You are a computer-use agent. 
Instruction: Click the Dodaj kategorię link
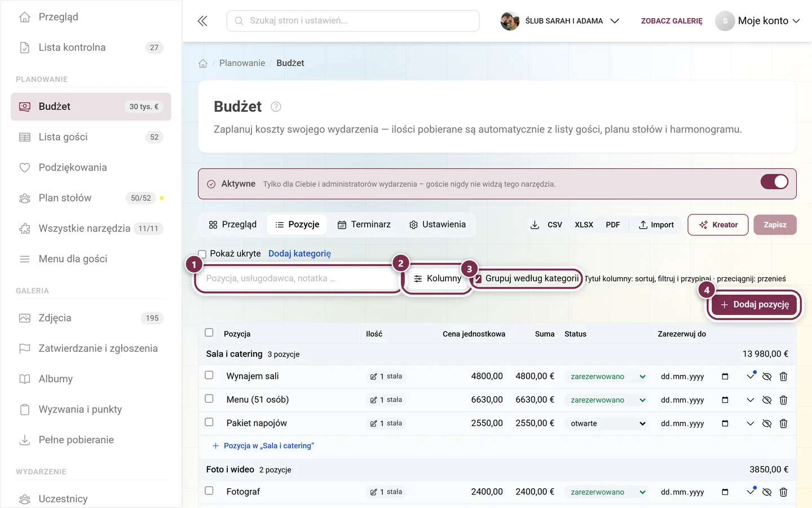299,254
